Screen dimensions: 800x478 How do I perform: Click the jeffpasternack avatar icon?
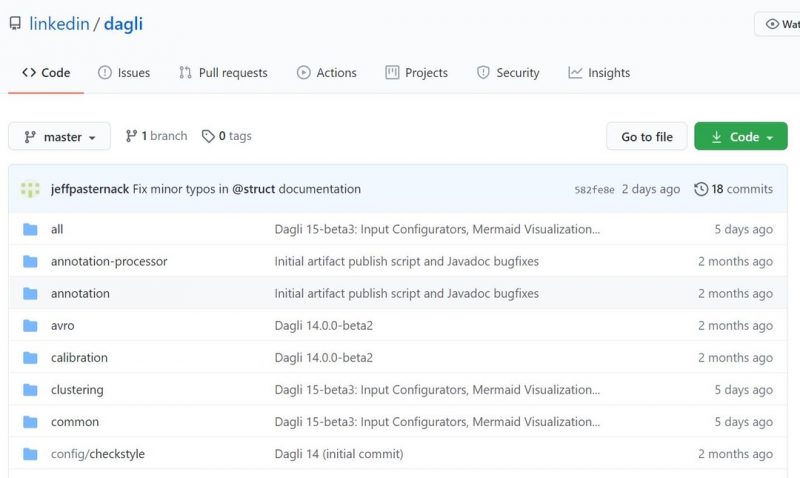(x=30, y=189)
